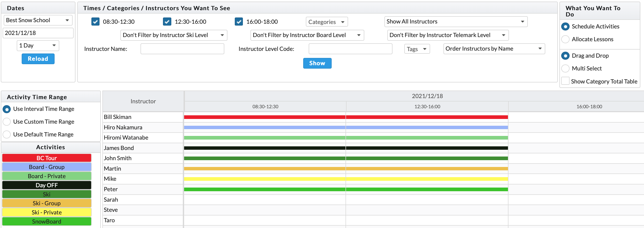This screenshot has height=228, width=644.
Task: Choose the Multi Select mode
Action: coord(565,69)
